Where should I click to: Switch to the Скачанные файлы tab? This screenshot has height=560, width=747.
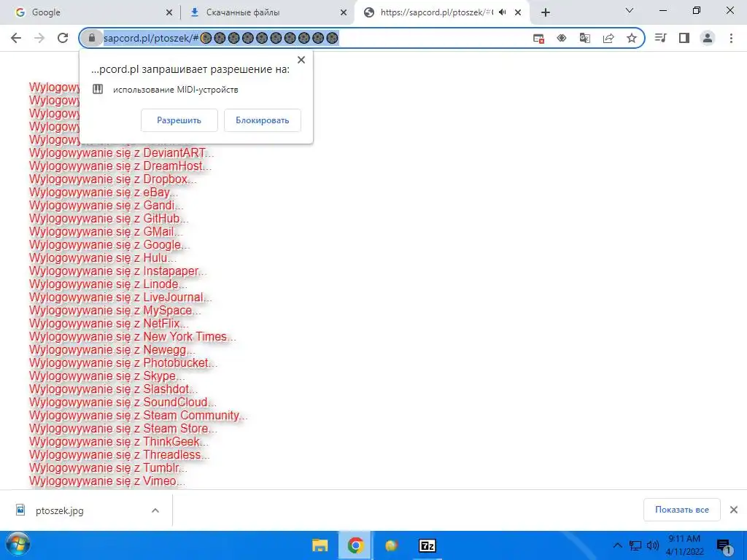click(268, 12)
